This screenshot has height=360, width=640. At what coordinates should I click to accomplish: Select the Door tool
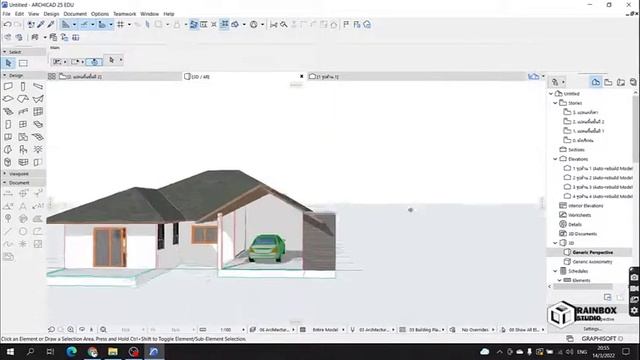(8, 124)
